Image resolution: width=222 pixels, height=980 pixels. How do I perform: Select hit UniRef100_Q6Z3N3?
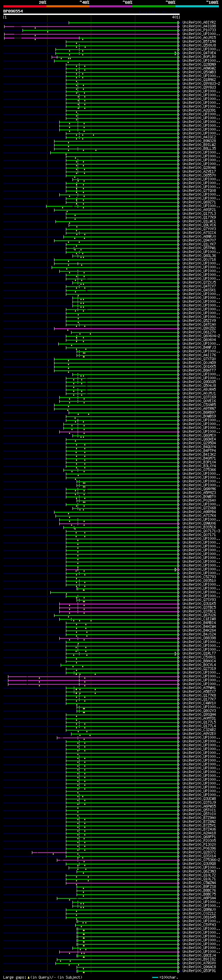point(199,871)
